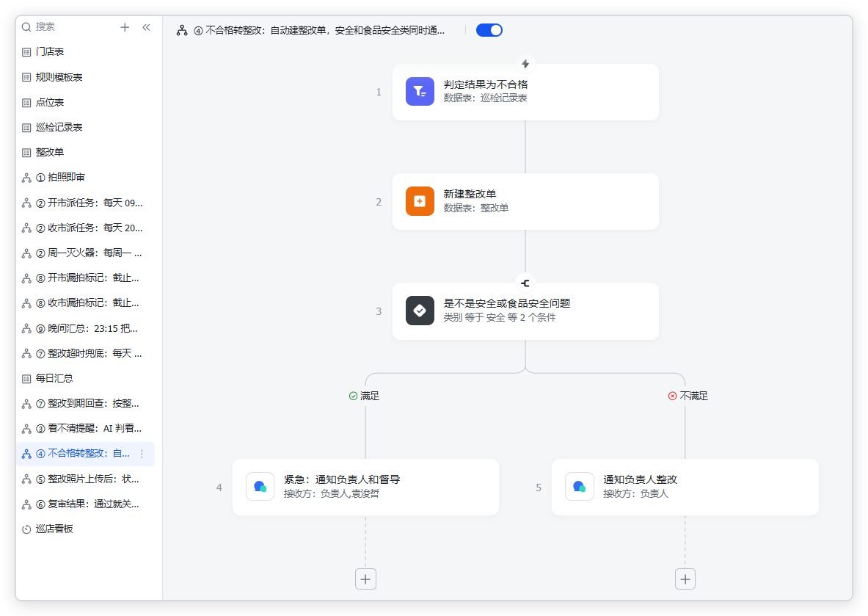Click workflow icon beside ⑤ 整改照片上传后
Image resolution: width=868 pixels, height=616 pixels.
coord(26,479)
